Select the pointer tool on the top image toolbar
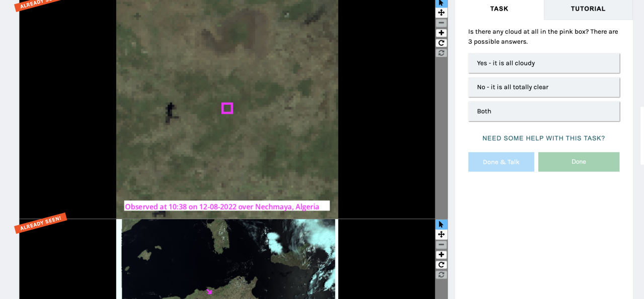This screenshot has height=299, width=644. (x=441, y=3)
